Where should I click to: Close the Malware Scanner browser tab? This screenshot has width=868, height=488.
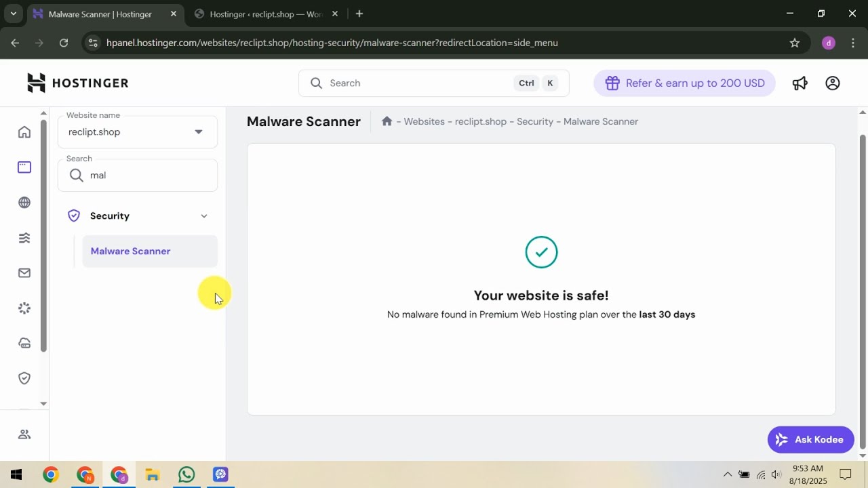click(174, 14)
